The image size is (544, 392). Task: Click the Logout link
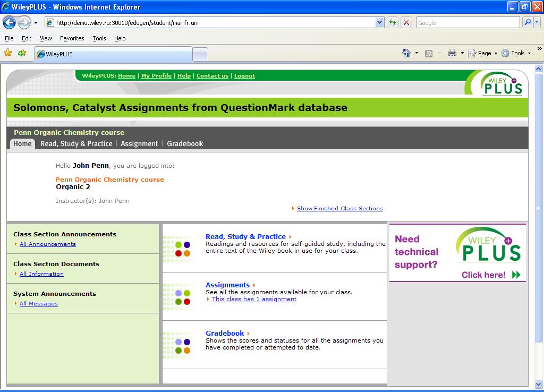pyautogui.click(x=244, y=75)
